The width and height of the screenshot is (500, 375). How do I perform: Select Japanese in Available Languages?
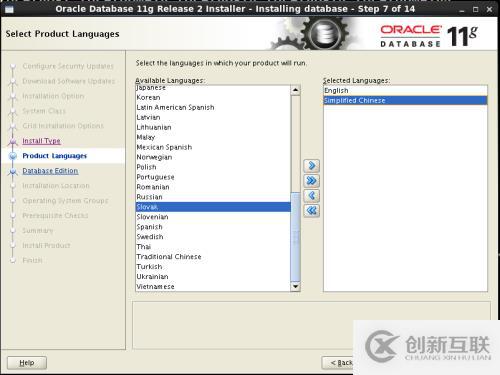[x=213, y=88]
